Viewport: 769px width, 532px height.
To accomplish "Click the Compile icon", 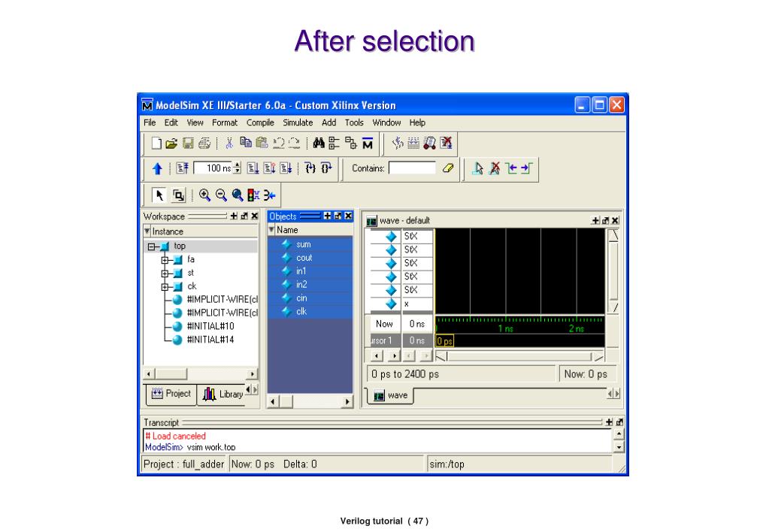I will coord(398,143).
